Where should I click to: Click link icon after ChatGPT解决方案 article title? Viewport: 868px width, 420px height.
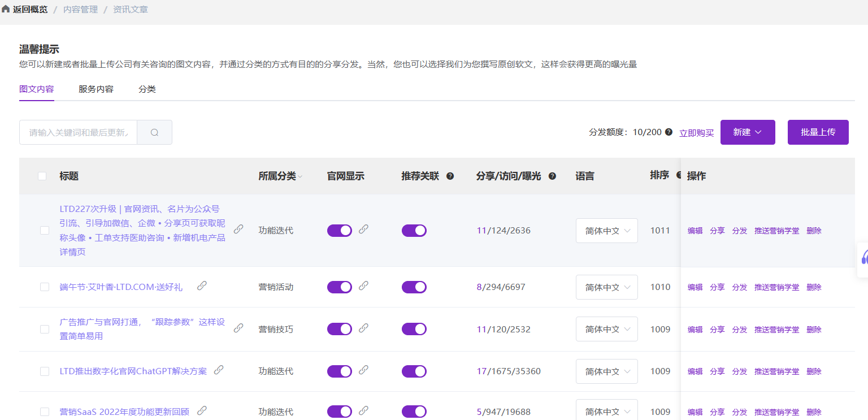tap(219, 370)
